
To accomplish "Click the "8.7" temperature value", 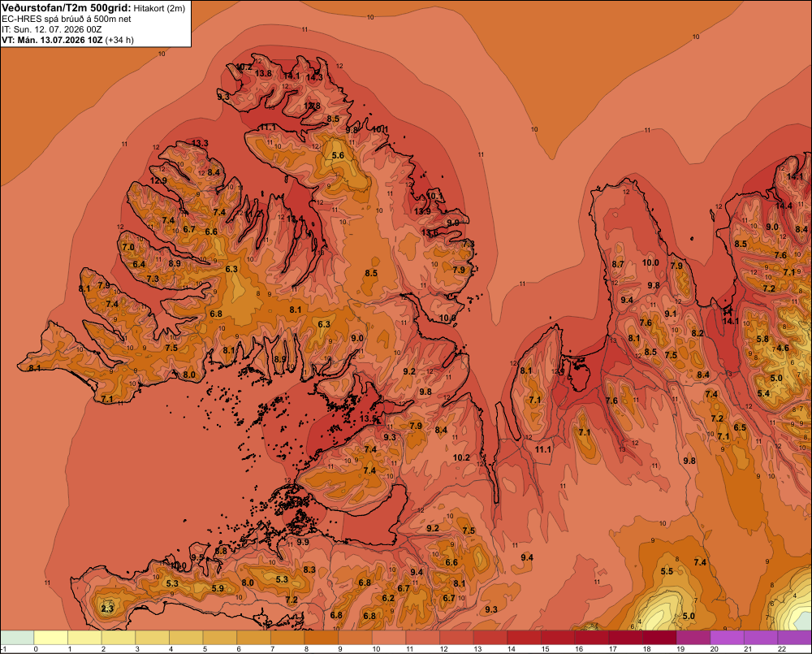I will click(x=618, y=264).
